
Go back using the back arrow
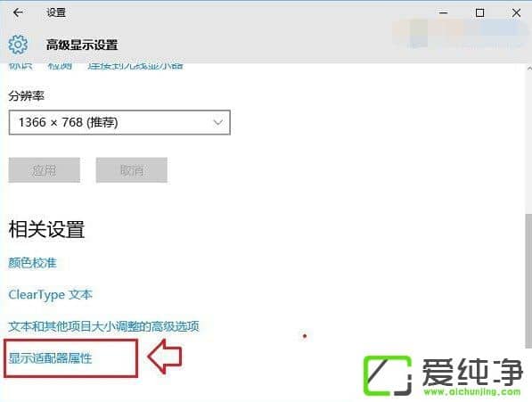coord(18,12)
